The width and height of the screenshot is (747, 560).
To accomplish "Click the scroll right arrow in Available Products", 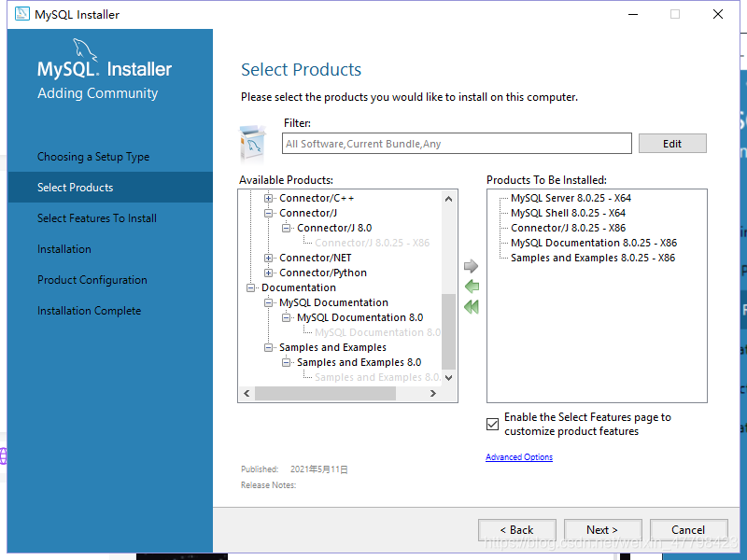I will (x=432, y=393).
